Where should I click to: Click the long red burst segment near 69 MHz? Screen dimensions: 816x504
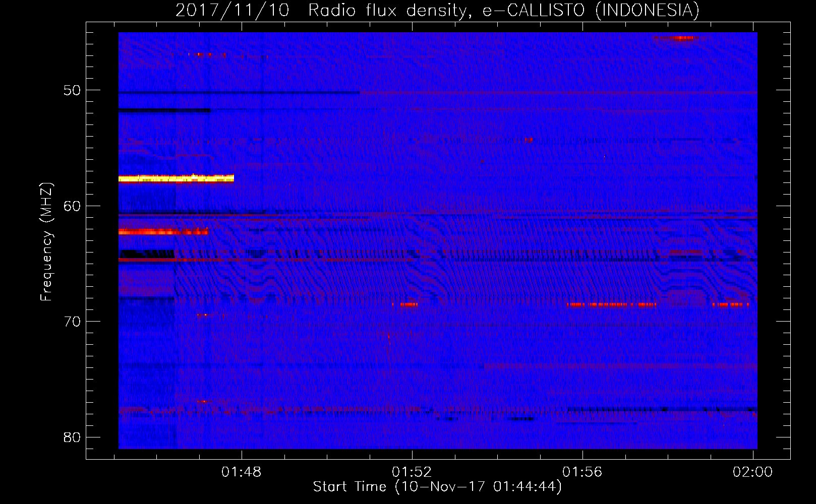(611, 305)
